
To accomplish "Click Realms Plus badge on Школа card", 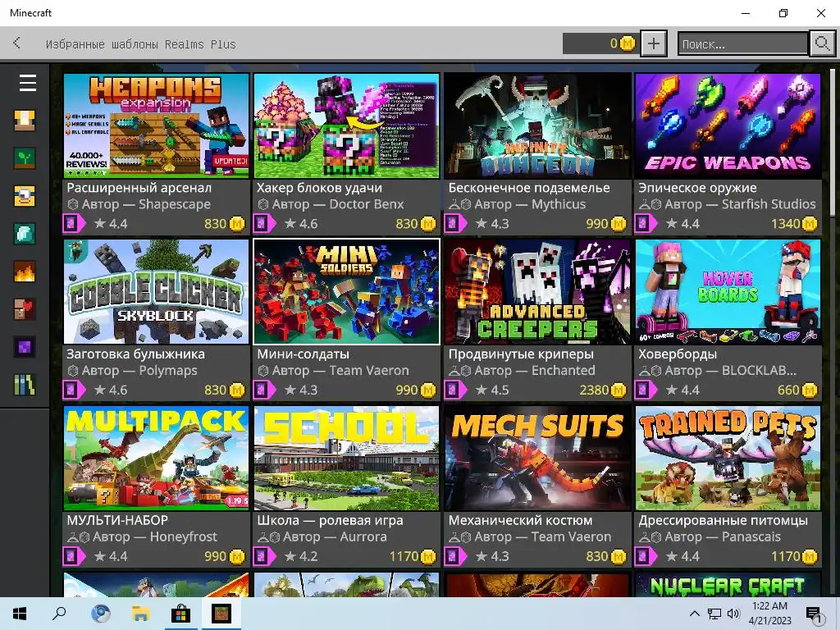I will [265, 556].
